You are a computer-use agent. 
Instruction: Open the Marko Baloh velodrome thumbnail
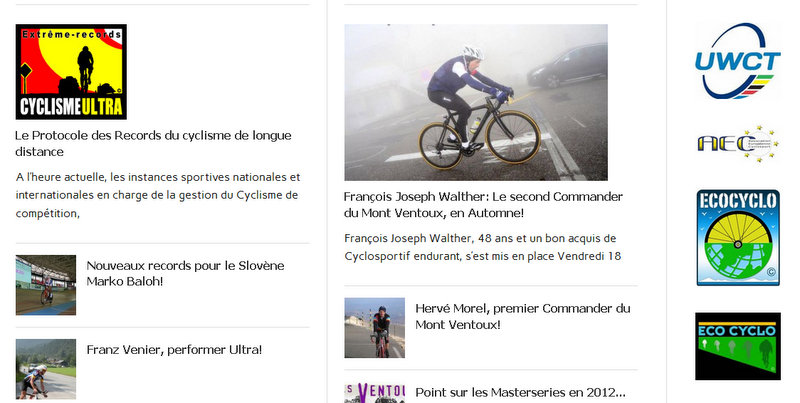46,285
